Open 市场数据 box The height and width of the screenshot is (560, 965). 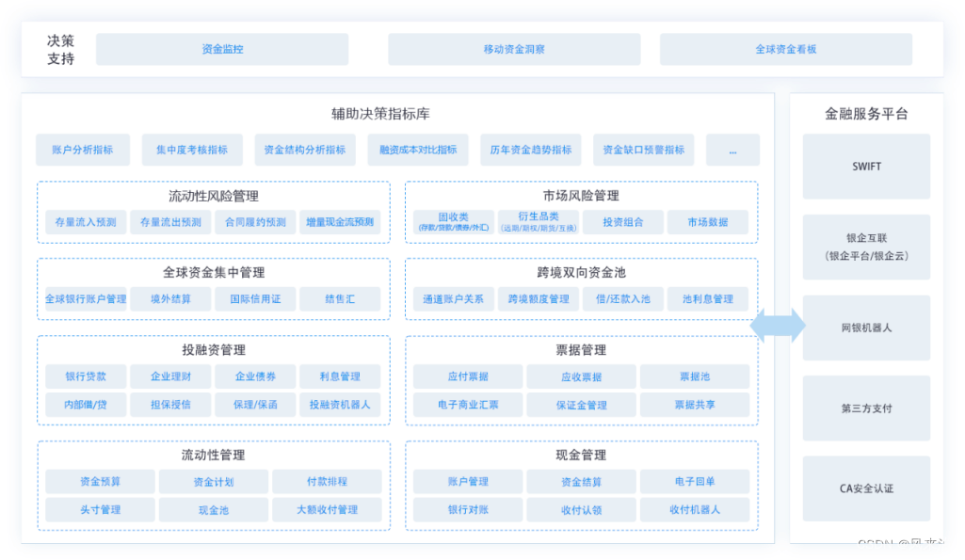click(708, 222)
